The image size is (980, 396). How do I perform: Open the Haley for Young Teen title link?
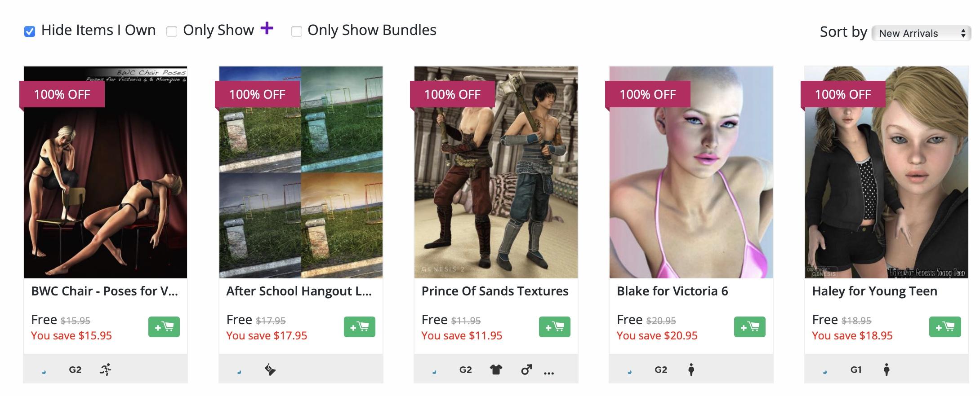point(874,291)
